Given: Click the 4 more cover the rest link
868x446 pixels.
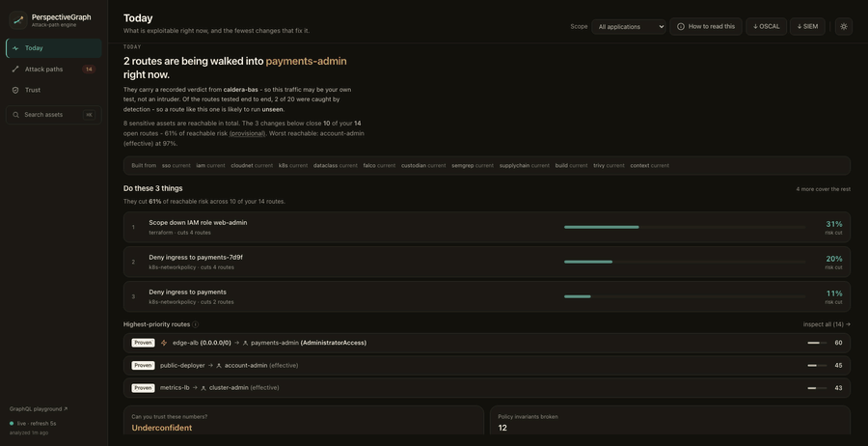Looking at the screenshot, I should tap(824, 189).
